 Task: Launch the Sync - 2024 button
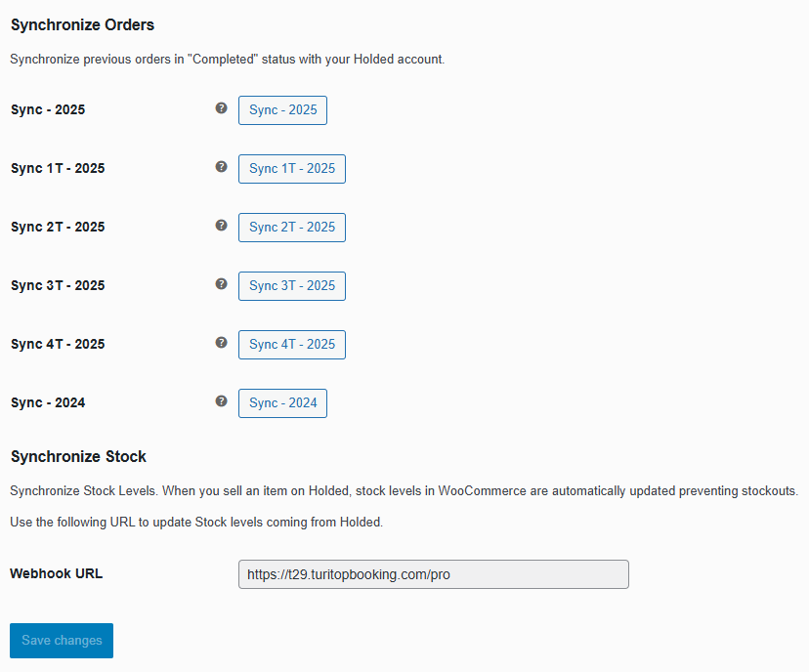[282, 402]
